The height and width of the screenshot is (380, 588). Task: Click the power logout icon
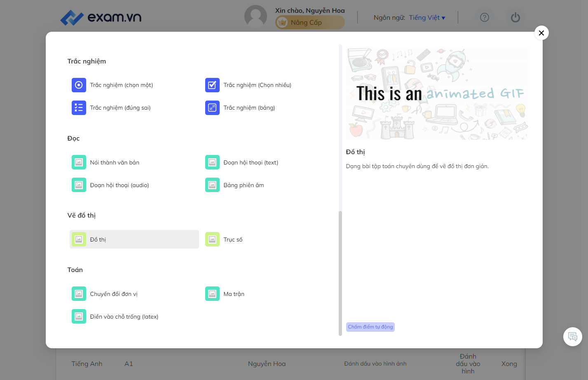(515, 17)
